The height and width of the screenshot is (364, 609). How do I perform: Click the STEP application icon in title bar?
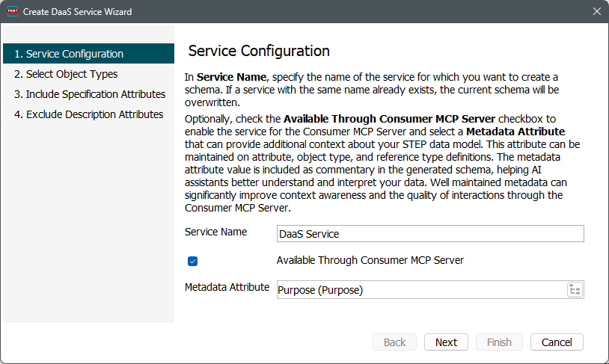click(13, 12)
